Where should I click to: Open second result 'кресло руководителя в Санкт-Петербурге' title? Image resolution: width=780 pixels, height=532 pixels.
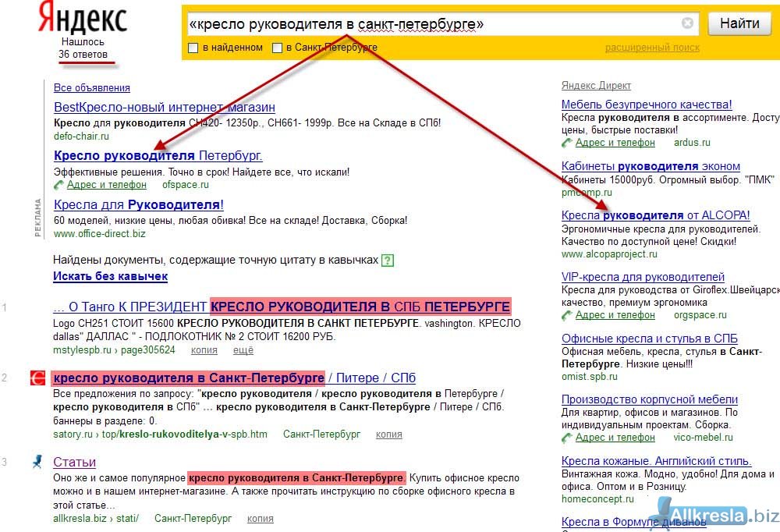(x=234, y=378)
